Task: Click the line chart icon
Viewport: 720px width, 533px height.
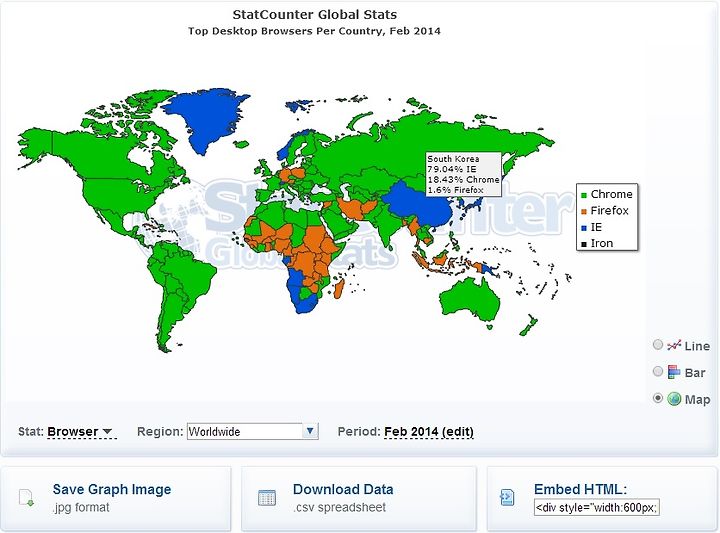Action: [x=674, y=345]
